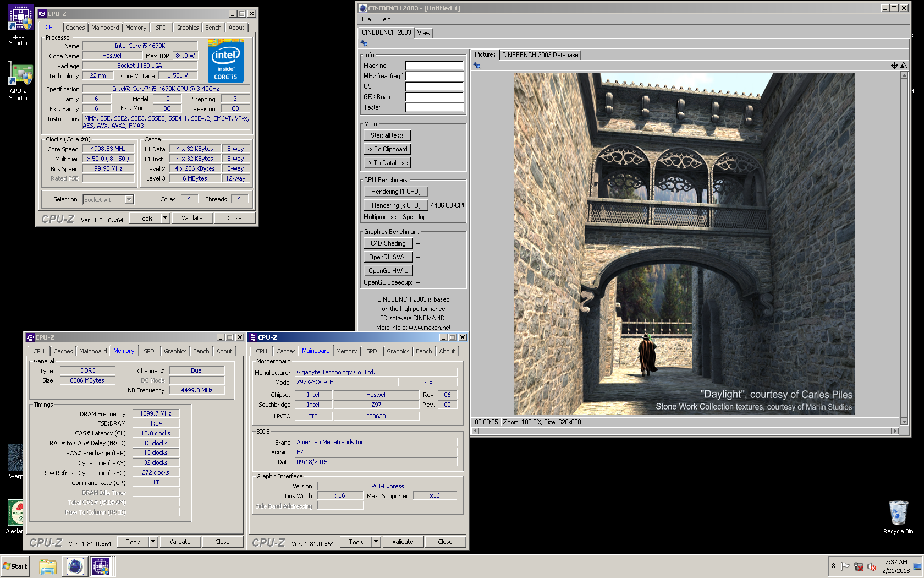Image resolution: width=924 pixels, height=578 pixels.
Task: Switch to the View tab in Cinebench
Action: (x=424, y=33)
